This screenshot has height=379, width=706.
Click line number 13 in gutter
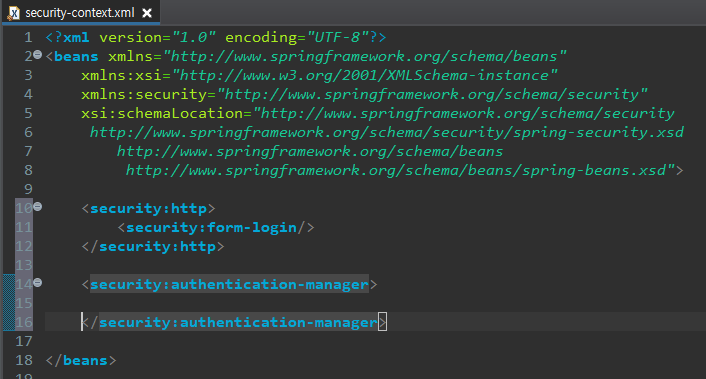(x=24, y=265)
